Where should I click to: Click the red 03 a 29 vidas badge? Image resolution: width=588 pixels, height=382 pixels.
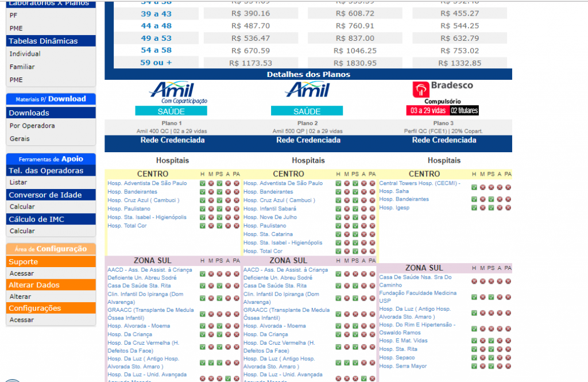click(x=428, y=110)
